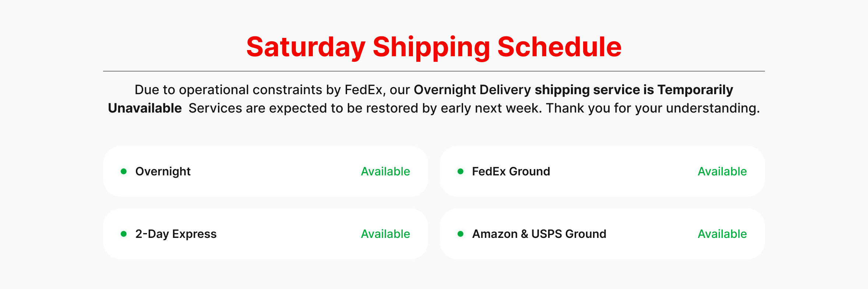Screen dimensions: 868x289
Task: Click the 'Thank you for your understanding' sentence
Action: [x=652, y=108]
